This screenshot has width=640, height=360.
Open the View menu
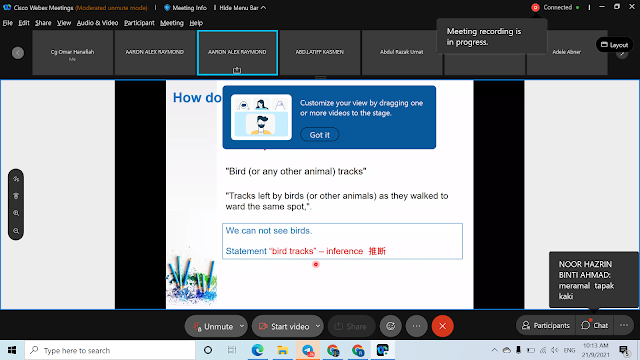64,23
